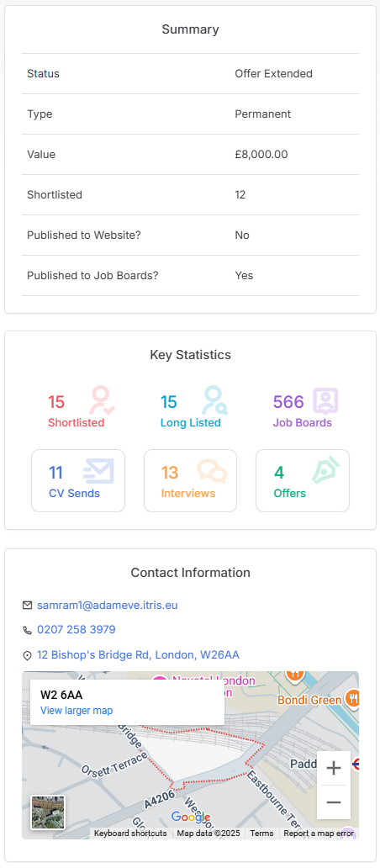Zoom in on the map
Screen dimensions: 380x868
click(334, 768)
